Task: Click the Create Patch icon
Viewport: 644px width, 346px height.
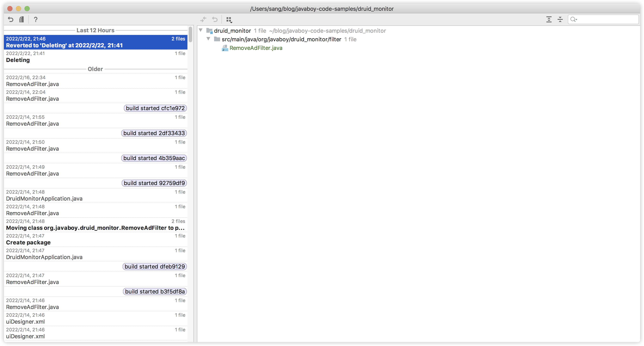Action: pyautogui.click(x=21, y=19)
